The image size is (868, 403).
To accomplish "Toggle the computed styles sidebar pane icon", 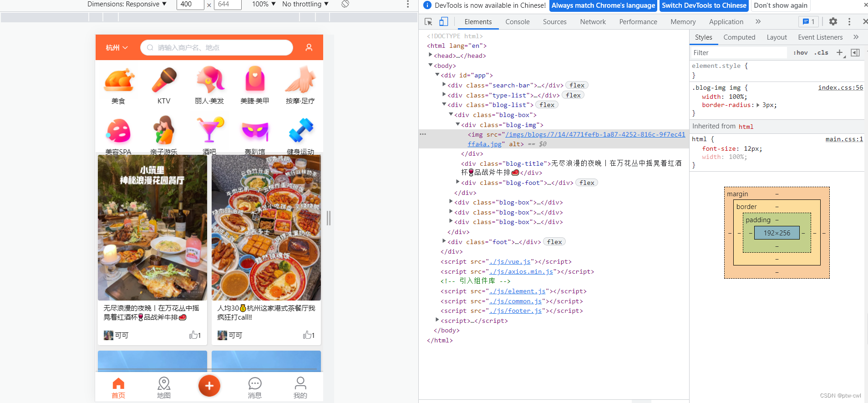I will click(855, 53).
